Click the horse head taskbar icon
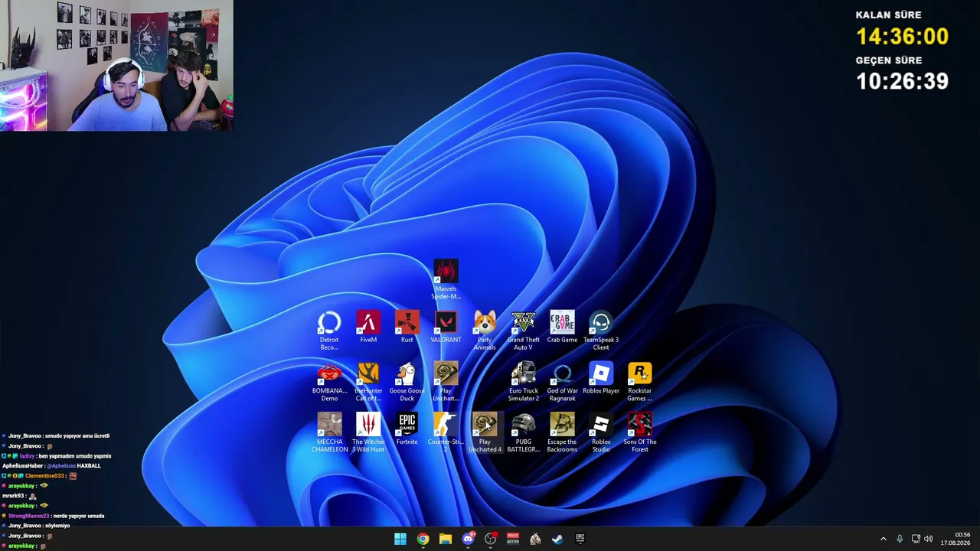Image resolution: width=980 pixels, height=551 pixels. click(535, 539)
